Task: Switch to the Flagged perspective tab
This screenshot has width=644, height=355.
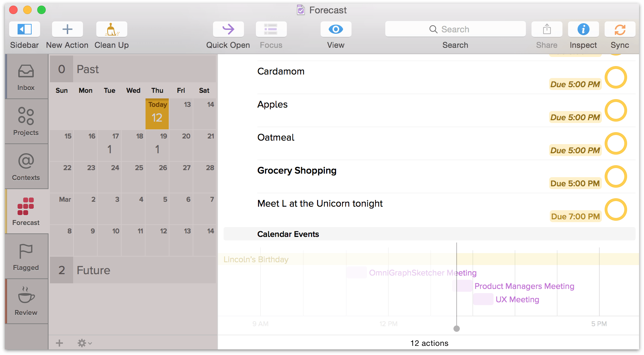Action: [x=26, y=257]
